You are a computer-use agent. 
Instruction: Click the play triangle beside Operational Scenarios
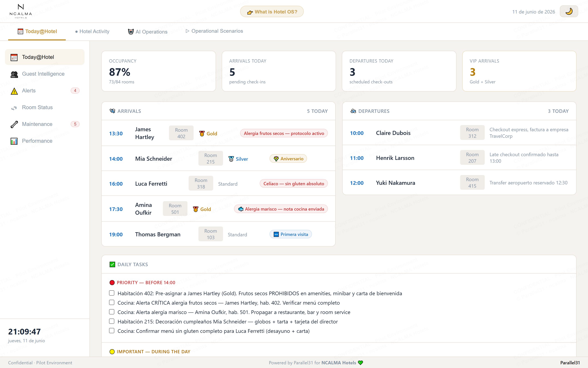coord(187,31)
